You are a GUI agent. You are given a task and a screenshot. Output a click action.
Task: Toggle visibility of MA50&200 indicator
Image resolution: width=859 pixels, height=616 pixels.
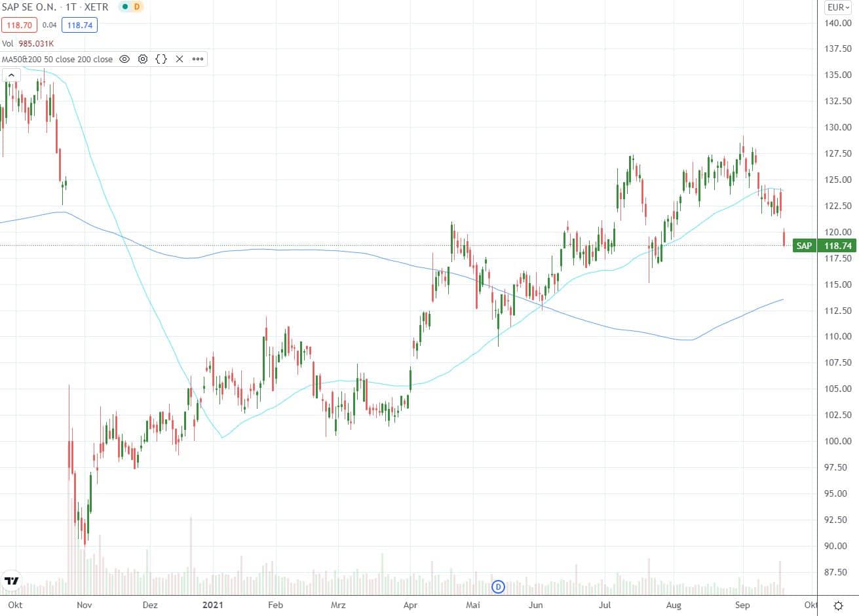[124, 59]
